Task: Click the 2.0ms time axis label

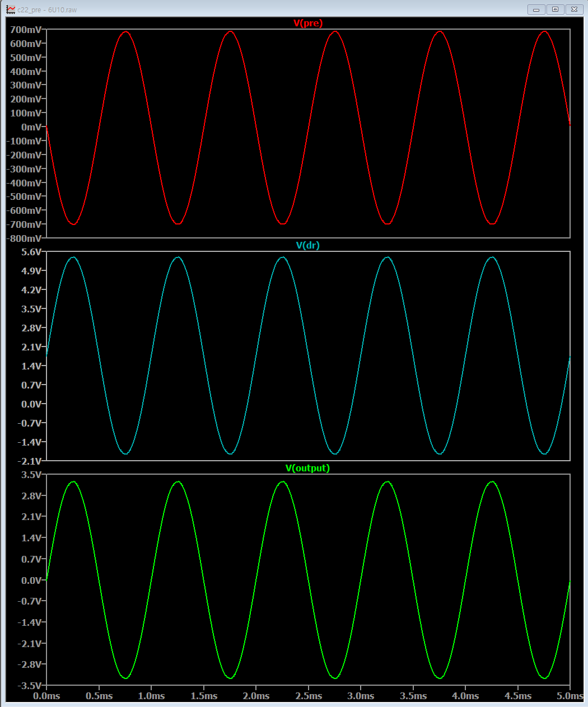Action: [x=256, y=696]
